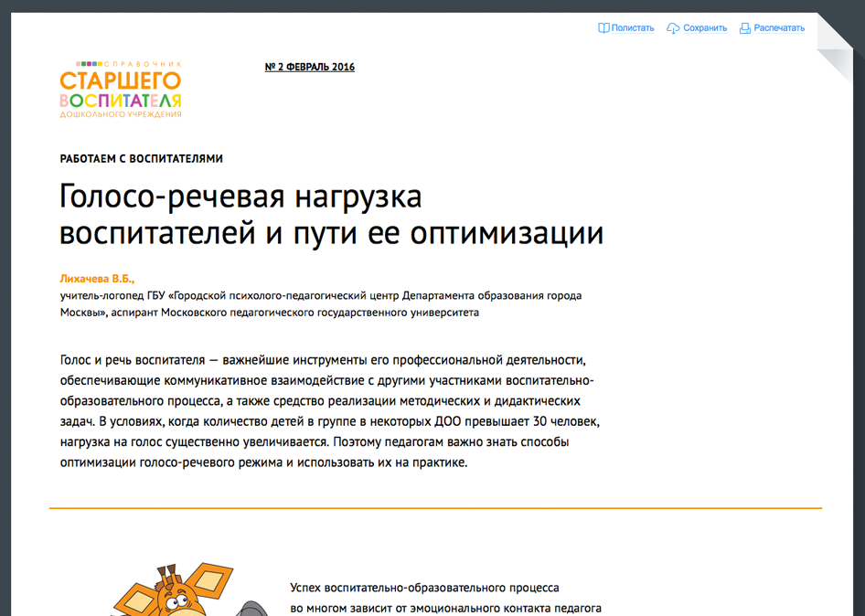Click author name Лихачева В.Б.

[97, 279]
